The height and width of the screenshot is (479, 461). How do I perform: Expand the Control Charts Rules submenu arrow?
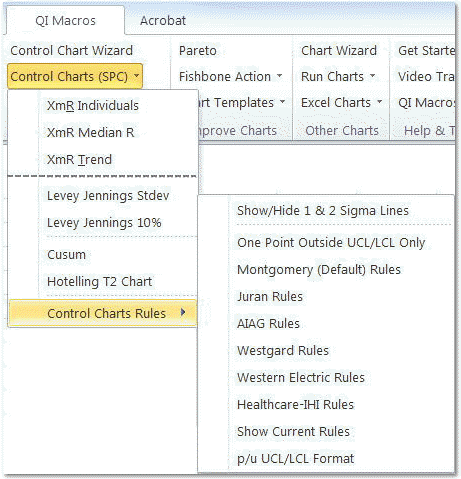click(x=183, y=312)
